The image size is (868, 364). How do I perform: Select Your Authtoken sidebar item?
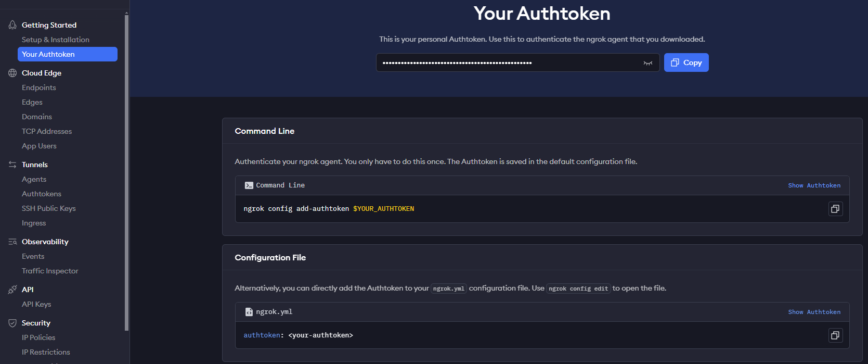tap(68, 54)
